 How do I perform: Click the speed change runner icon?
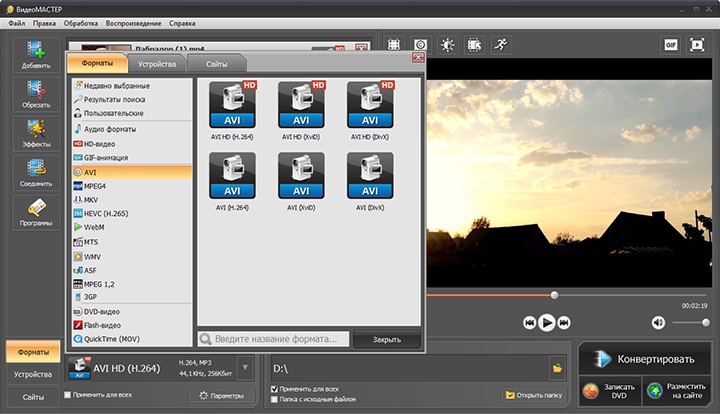click(501, 45)
